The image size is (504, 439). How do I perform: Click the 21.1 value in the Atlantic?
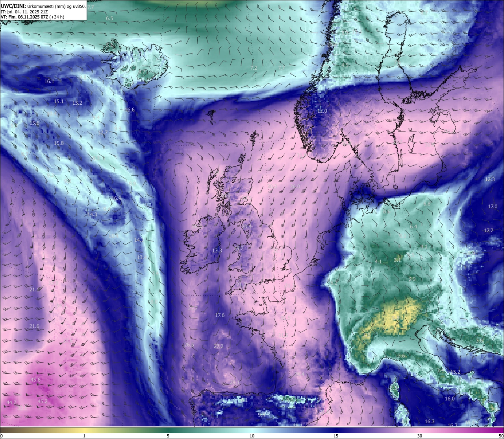point(34,290)
